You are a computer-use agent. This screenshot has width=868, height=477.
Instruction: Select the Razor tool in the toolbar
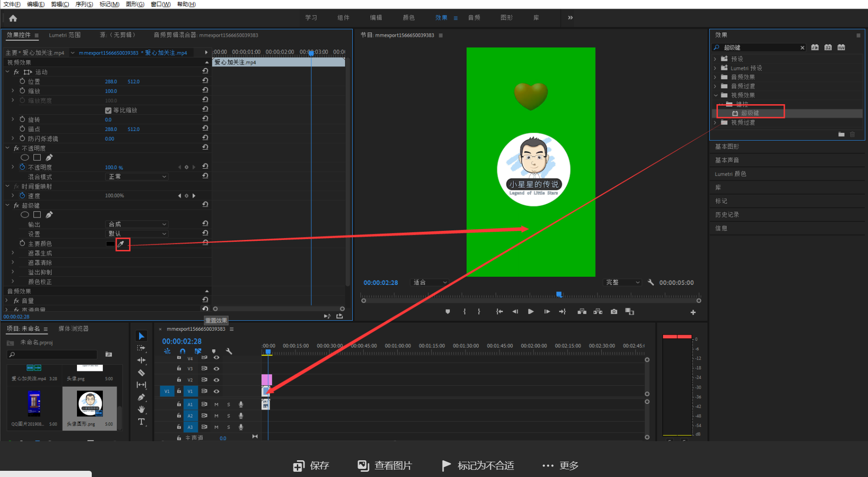141,373
